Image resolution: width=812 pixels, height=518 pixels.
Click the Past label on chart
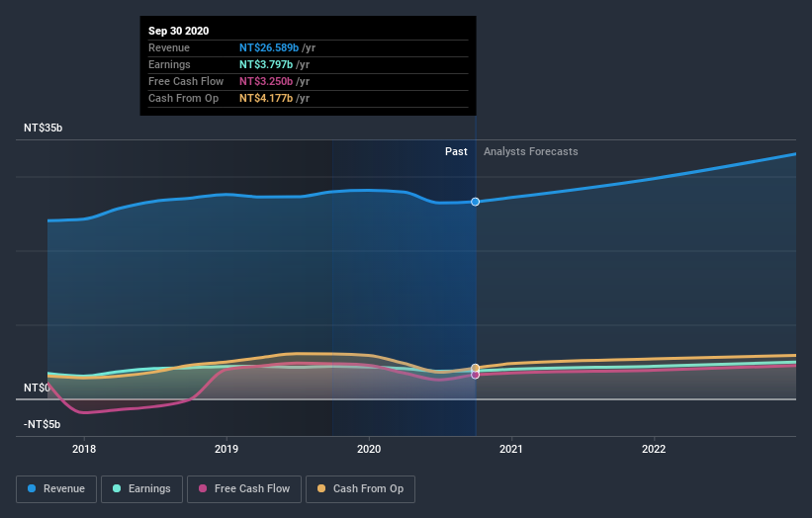pyautogui.click(x=456, y=151)
